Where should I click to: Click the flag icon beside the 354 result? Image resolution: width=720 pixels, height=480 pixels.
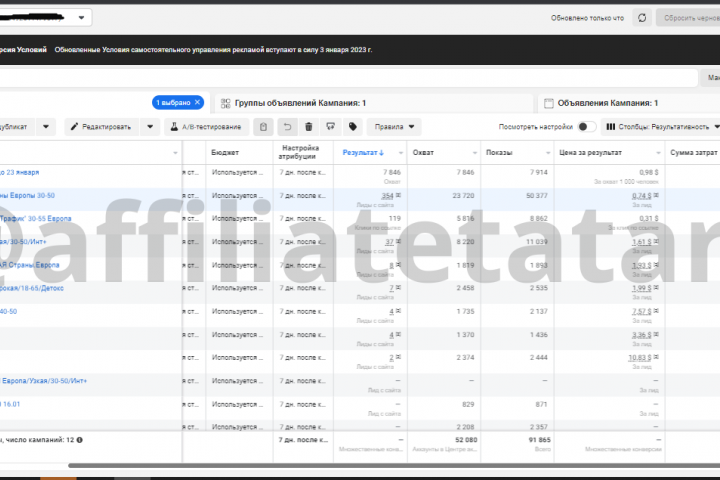(398, 195)
